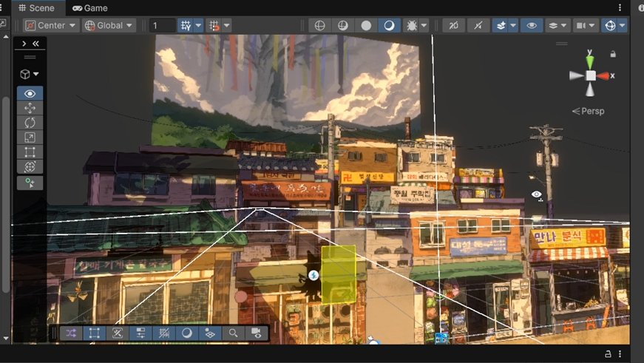The image size is (644, 363).
Task: Open the Global handle rotation dropdown
Action: [x=109, y=25]
